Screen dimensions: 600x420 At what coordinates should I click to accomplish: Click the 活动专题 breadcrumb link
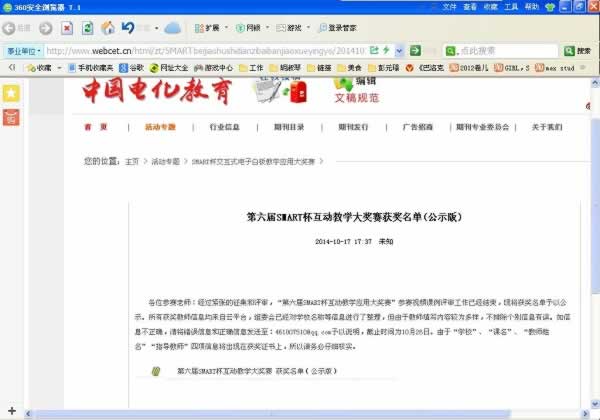click(x=166, y=162)
